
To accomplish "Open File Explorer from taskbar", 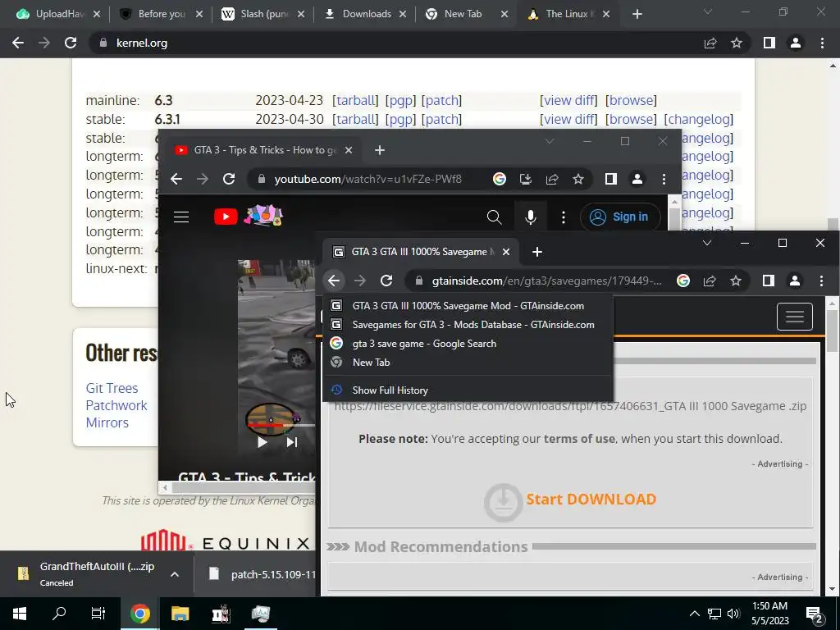I will [180, 614].
